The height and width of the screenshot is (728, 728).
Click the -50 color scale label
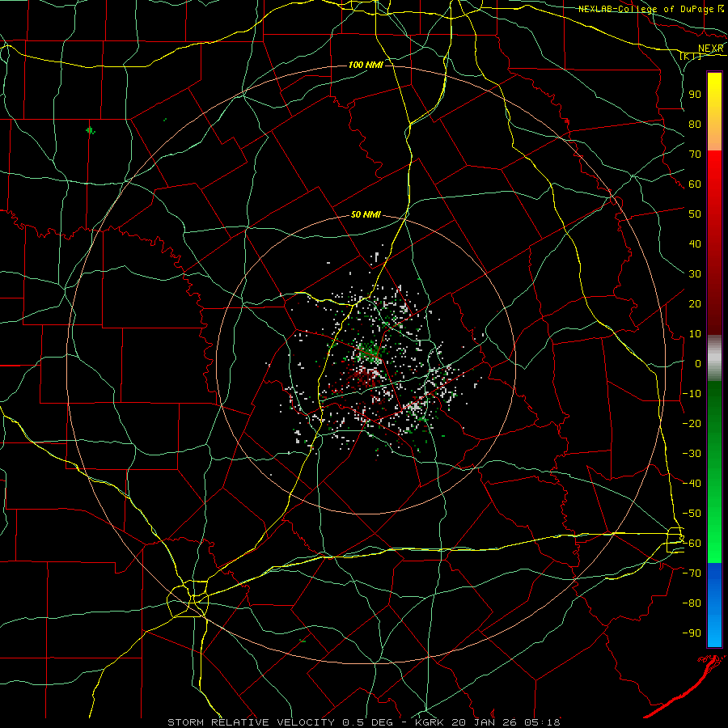pyautogui.click(x=692, y=514)
